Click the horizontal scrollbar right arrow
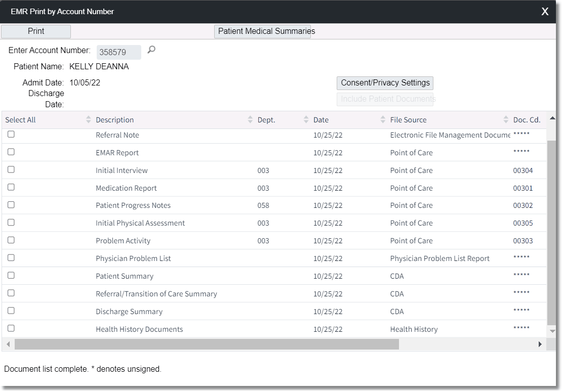Screen dimensions: 562x392 pyautogui.click(x=540, y=344)
